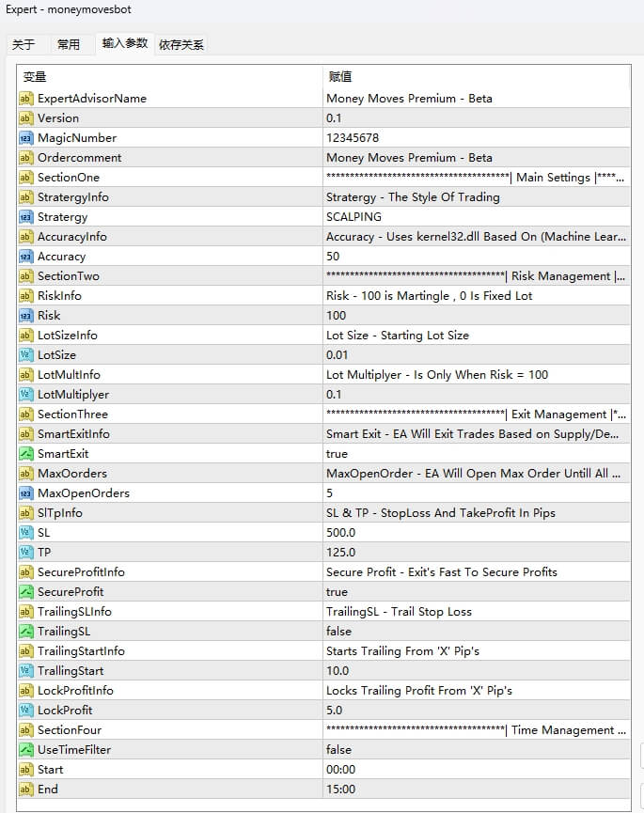Click the integer icon beside Accuracy
This screenshot has height=813, width=644.
point(26,257)
